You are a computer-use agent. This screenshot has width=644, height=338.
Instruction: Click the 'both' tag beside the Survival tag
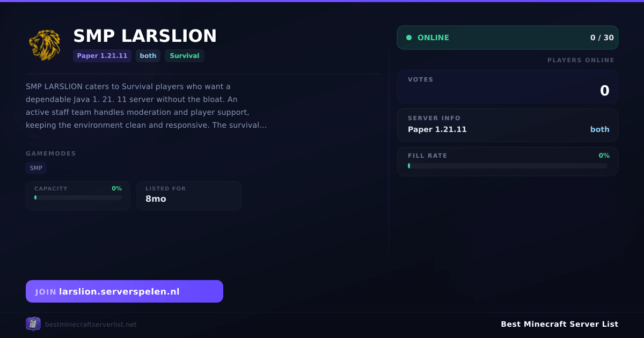148,56
